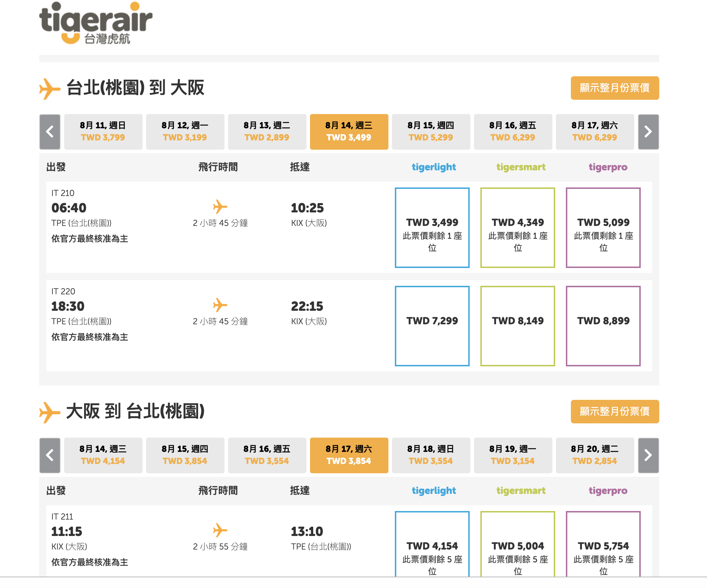Show previous return dates arrow
This screenshot has height=588, width=707.
tap(50, 455)
